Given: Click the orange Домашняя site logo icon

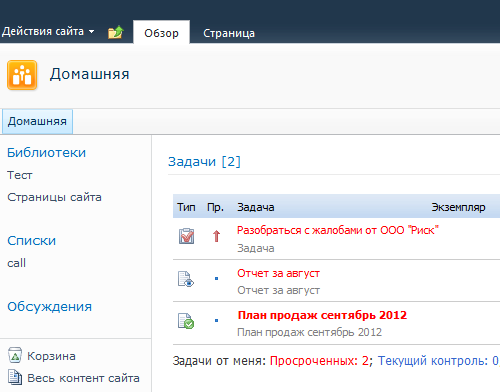Looking at the screenshot, I should pyautogui.click(x=22, y=75).
